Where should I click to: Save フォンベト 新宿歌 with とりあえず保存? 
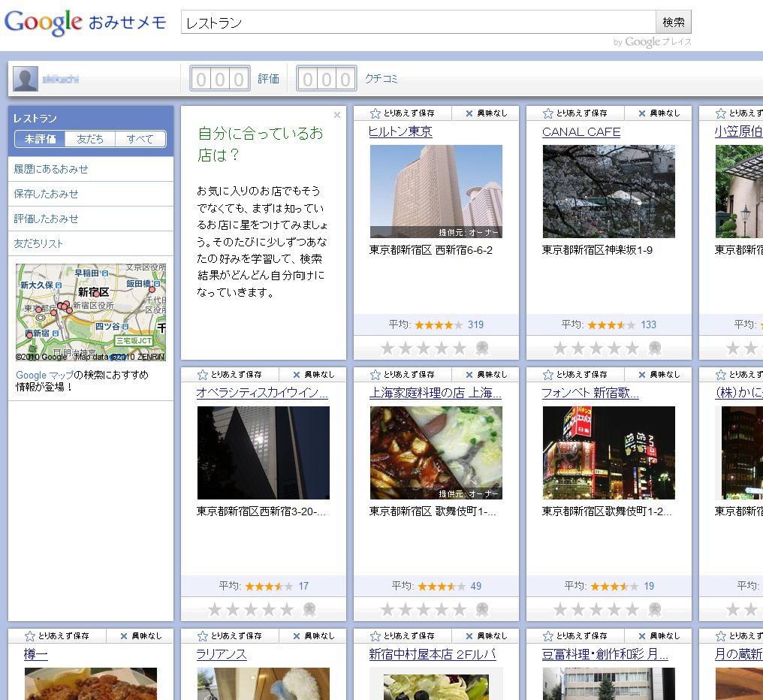point(575,374)
